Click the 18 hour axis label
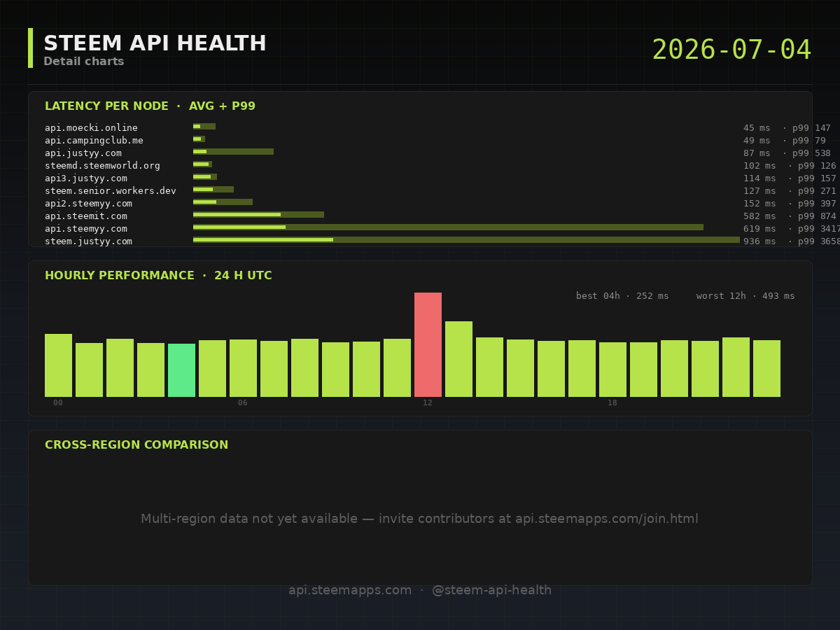 [612, 403]
